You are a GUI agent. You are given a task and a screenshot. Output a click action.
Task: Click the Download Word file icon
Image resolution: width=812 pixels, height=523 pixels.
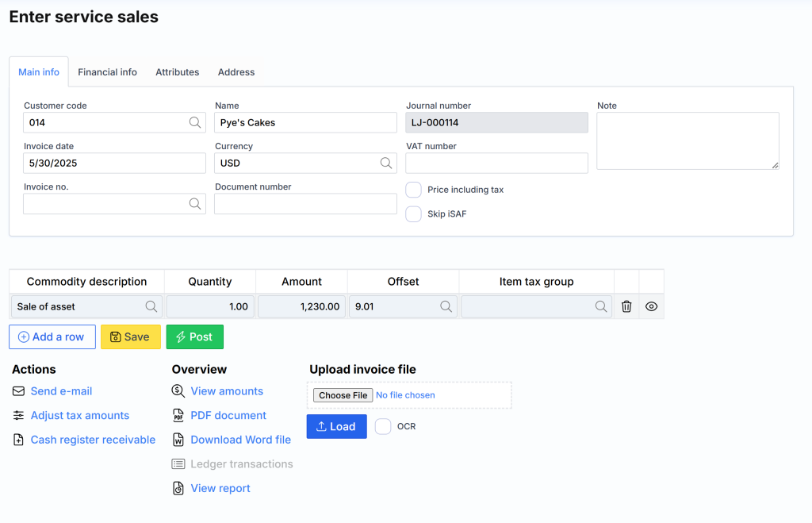[178, 440]
